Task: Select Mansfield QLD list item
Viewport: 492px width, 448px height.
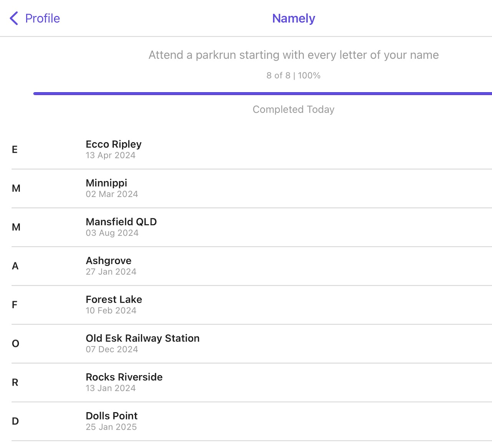Action: pos(252,227)
